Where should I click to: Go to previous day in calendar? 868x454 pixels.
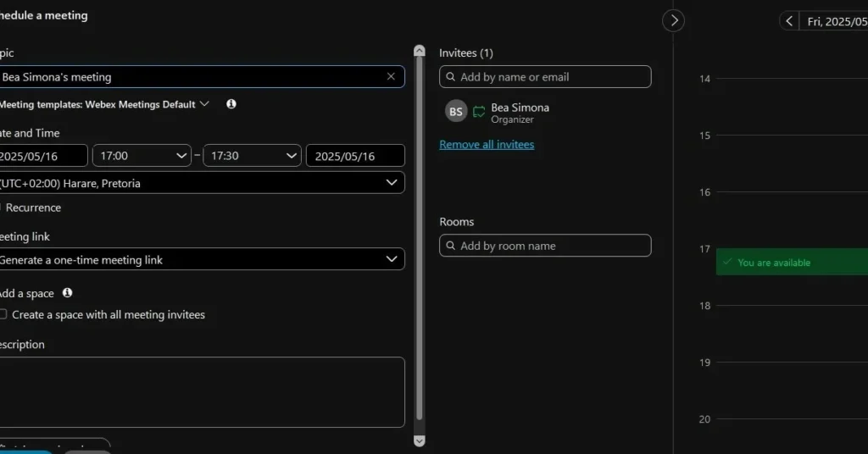[789, 21]
